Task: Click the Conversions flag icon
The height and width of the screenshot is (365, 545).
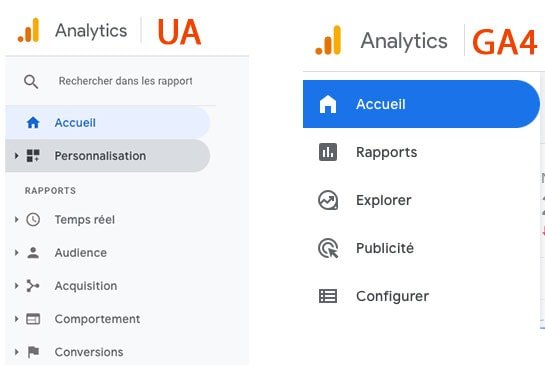Action: click(33, 352)
